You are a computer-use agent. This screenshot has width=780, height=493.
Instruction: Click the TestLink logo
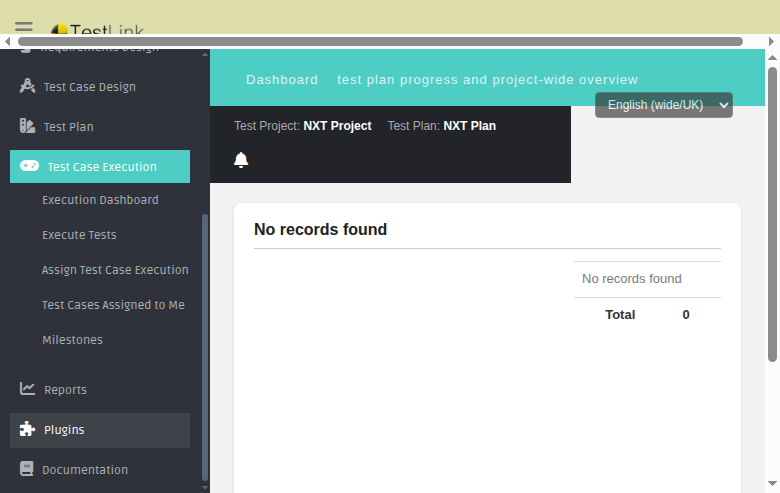(97, 29)
